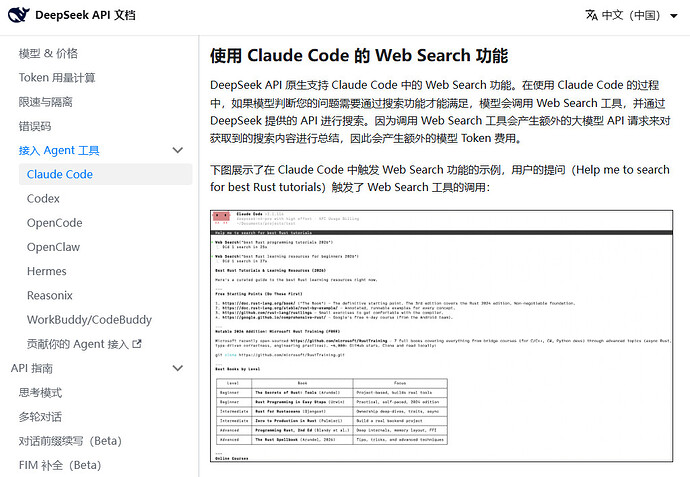690x477 pixels.
Task: Click the paragraph starting 下图展示了在 Claude Code
Action: point(440,178)
